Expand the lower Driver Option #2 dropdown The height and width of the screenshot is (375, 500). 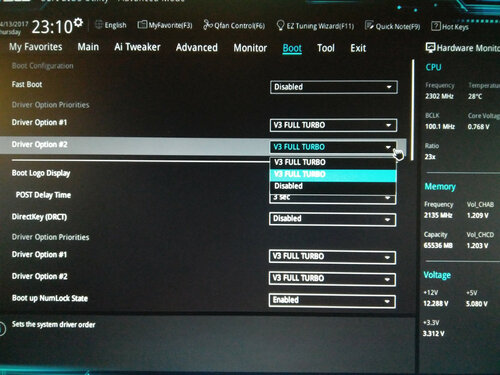(x=332, y=279)
